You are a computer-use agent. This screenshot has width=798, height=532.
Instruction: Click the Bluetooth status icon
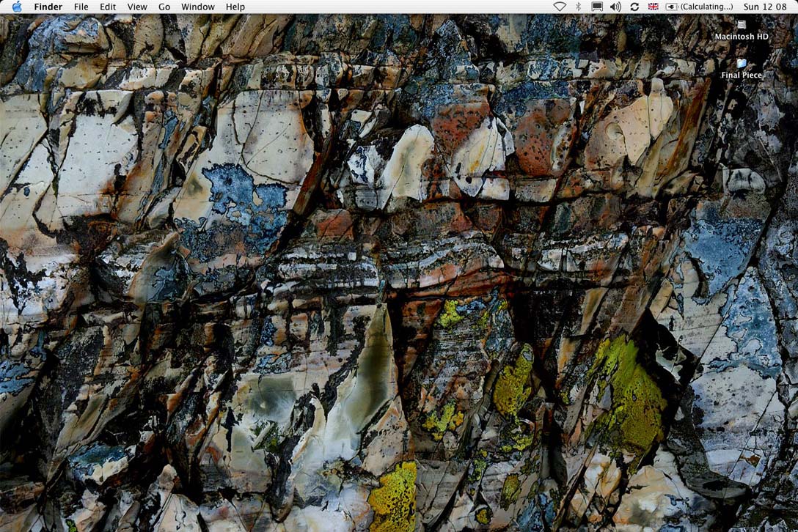pos(578,7)
